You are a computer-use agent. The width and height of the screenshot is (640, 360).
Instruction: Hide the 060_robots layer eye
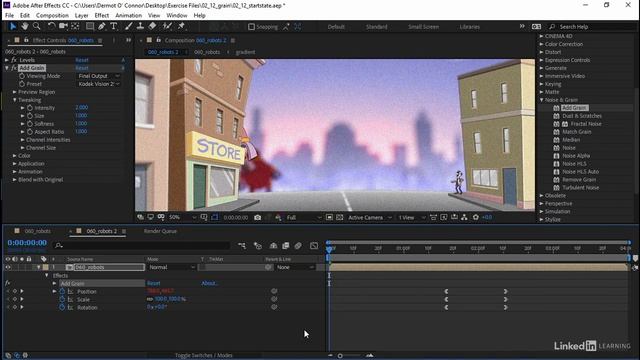coord(8,267)
